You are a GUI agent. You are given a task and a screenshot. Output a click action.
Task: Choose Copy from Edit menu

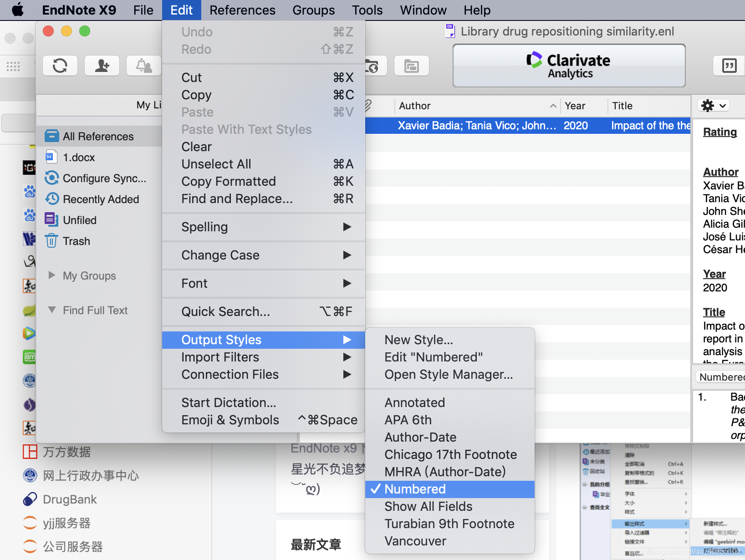pos(264,95)
